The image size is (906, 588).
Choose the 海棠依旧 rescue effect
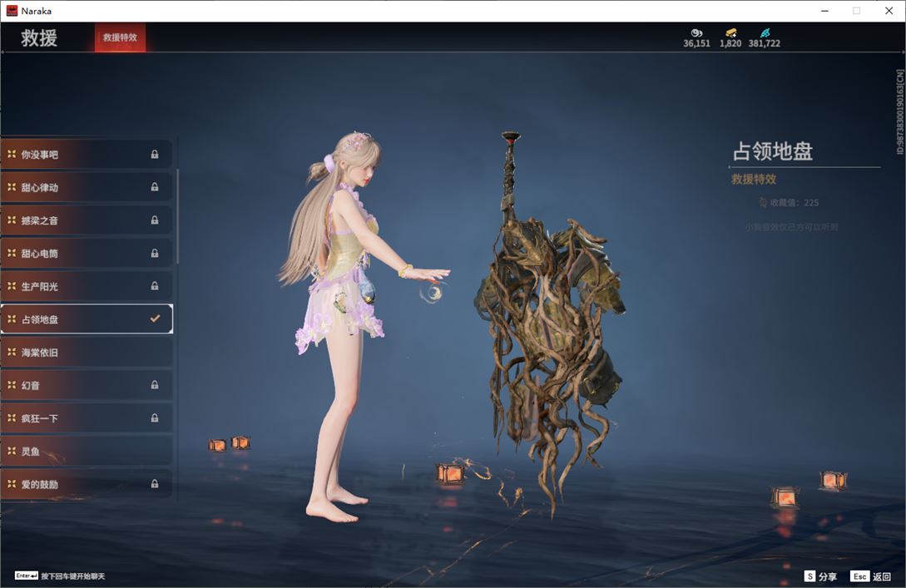click(87, 352)
